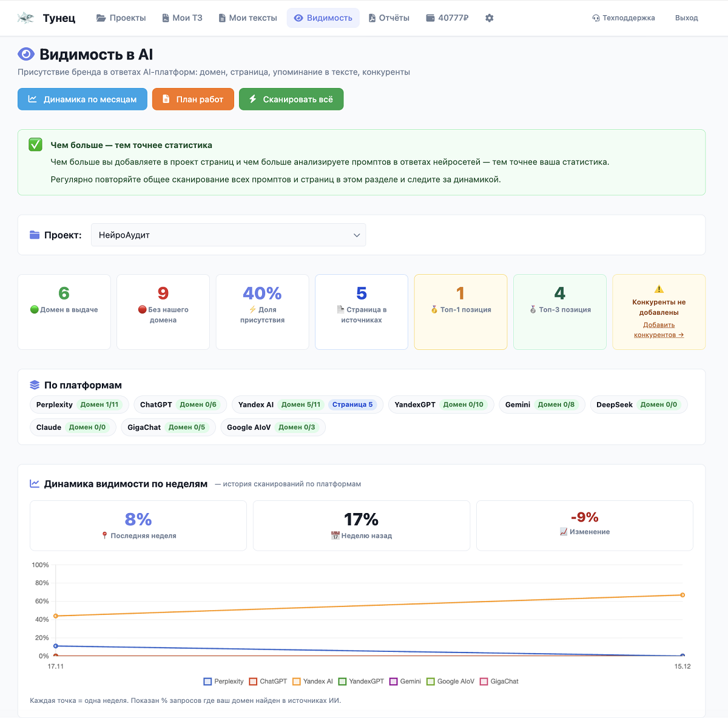Click the warning icon in competitors card
Image resolution: width=728 pixels, height=718 pixels.
pyautogui.click(x=659, y=289)
